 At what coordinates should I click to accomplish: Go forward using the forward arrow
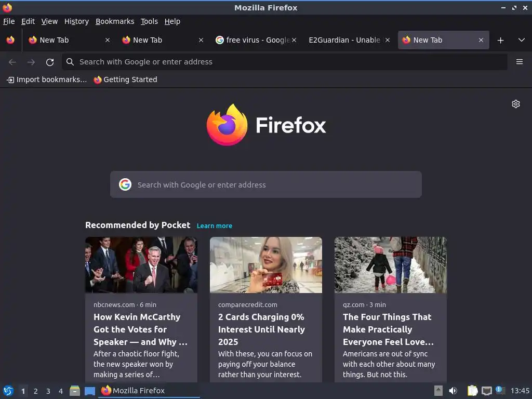(x=31, y=62)
